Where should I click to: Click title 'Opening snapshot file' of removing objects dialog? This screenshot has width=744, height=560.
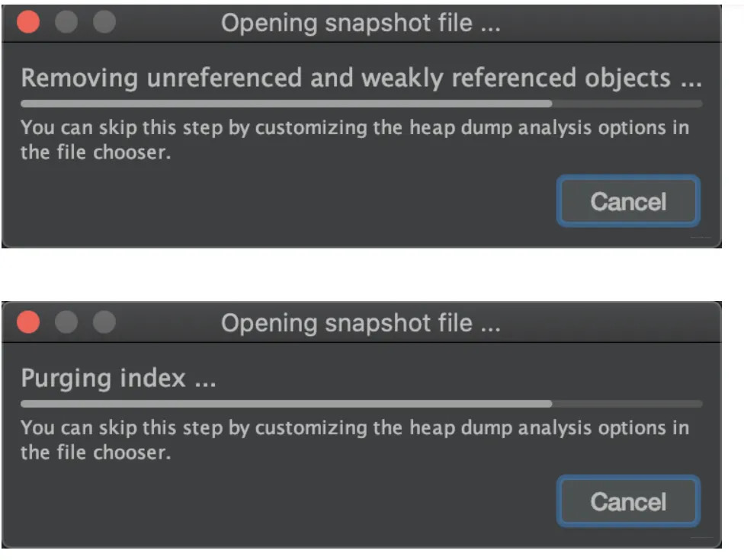pyautogui.click(x=361, y=23)
